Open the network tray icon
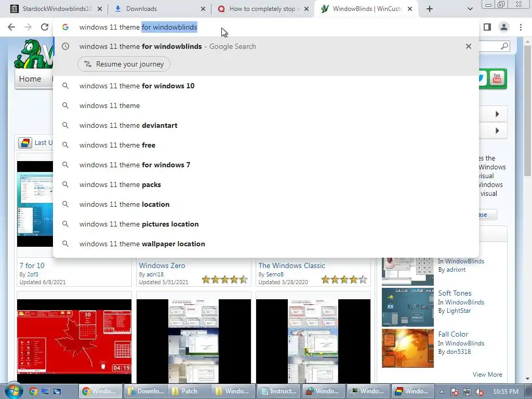This screenshot has width=532, height=399. pyautogui.click(x=467, y=392)
